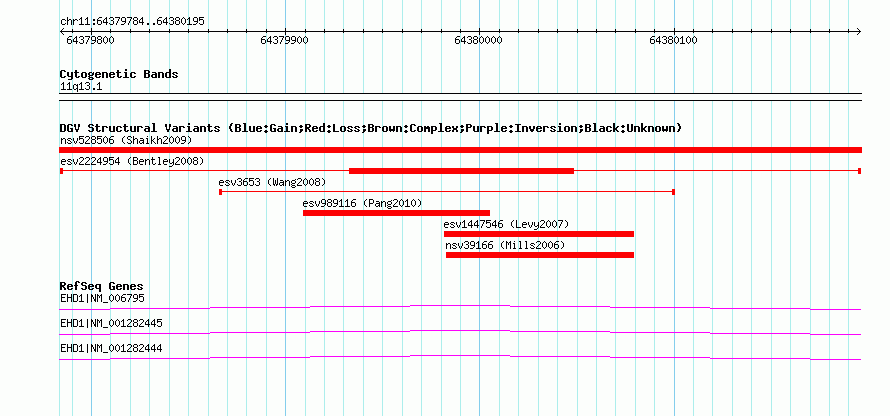Click the nsv39166 (Mills2006) label
The image size is (890, 416).
(x=505, y=245)
